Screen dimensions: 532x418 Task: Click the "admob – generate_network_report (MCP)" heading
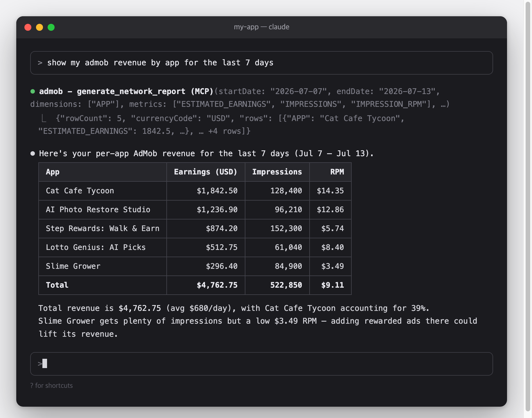pyautogui.click(x=126, y=91)
